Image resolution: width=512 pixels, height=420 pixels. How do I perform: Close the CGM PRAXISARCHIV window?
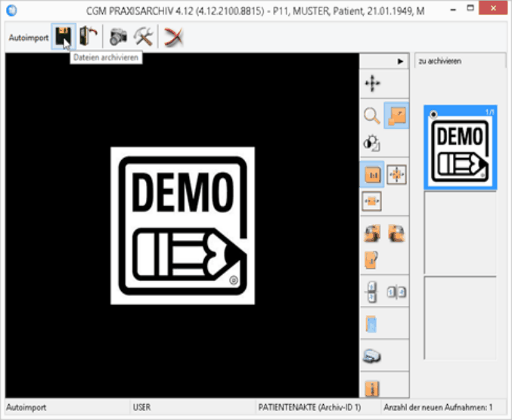click(x=493, y=8)
